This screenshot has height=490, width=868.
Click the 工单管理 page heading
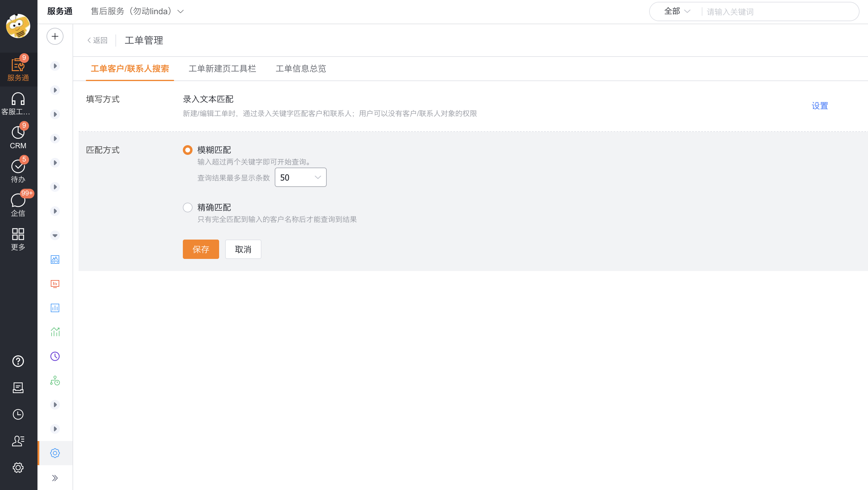[144, 41]
